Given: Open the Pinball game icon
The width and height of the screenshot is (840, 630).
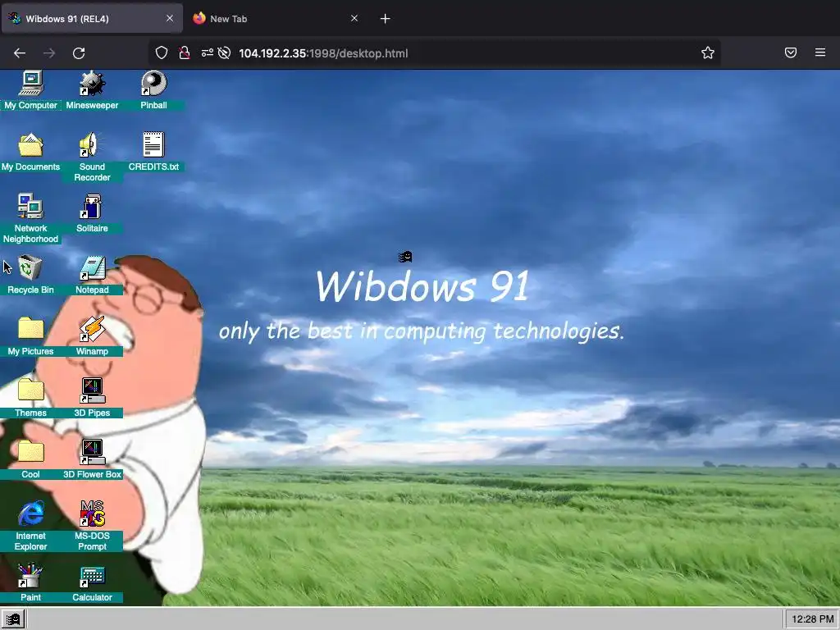Looking at the screenshot, I should tap(153, 89).
